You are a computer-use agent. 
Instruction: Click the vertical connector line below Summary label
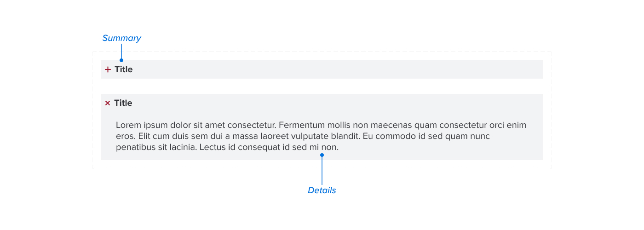pos(121,52)
